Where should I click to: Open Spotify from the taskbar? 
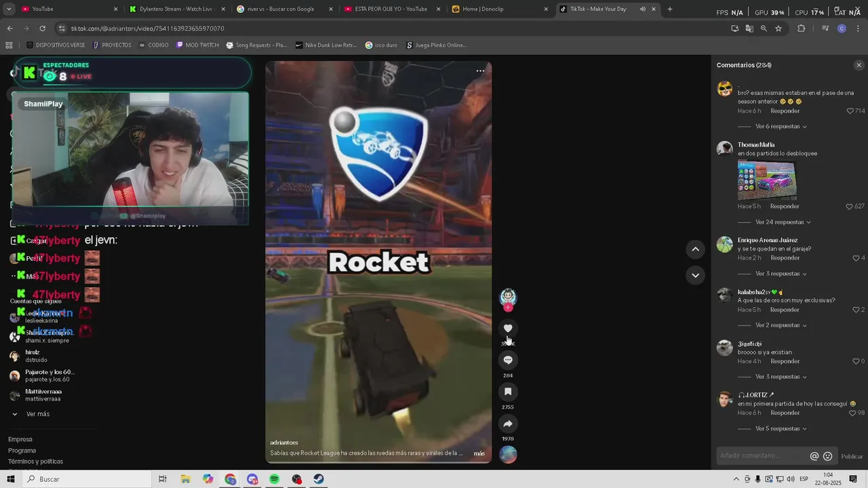[x=274, y=479]
